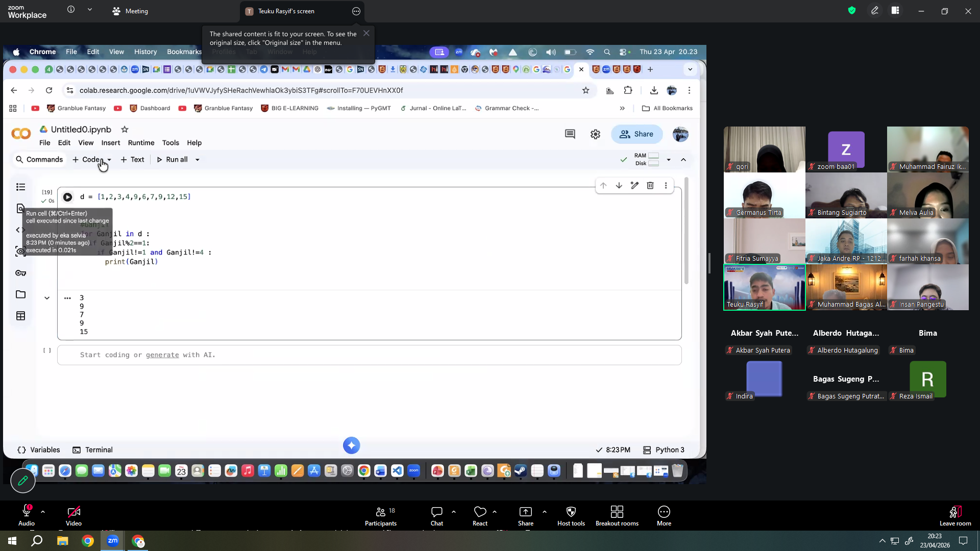Click Chrome address bar URL
Image resolution: width=980 pixels, height=551 pixels.
point(241,90)
